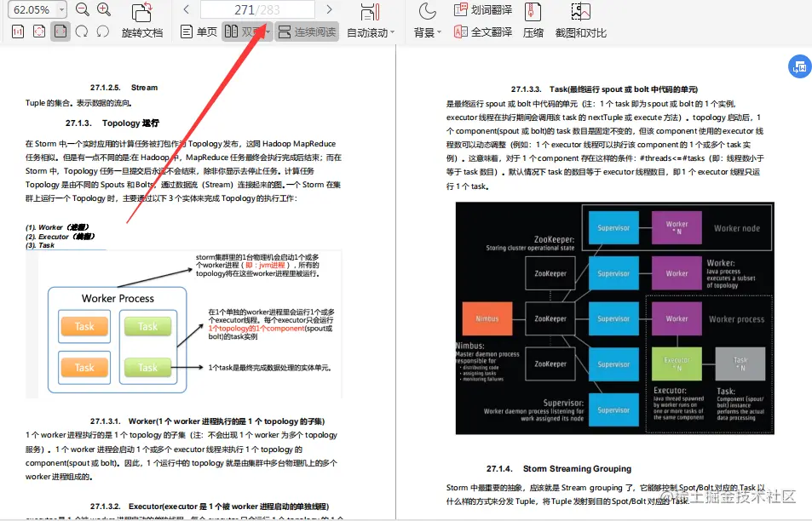Toggle dark background with the moon icon

pyautogui.click(x=426, y=12)
